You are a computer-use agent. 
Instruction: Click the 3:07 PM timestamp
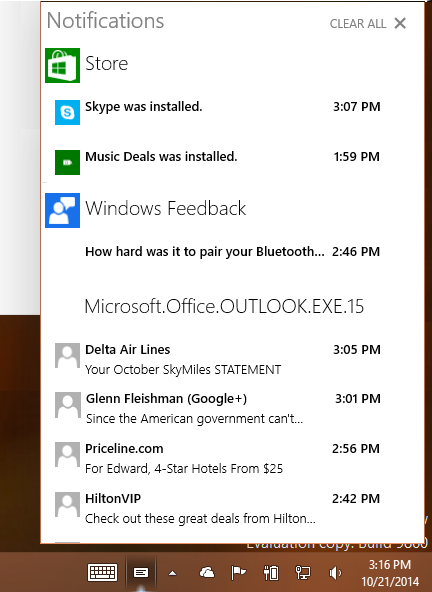pyautogui.click(x=356, y=106)
